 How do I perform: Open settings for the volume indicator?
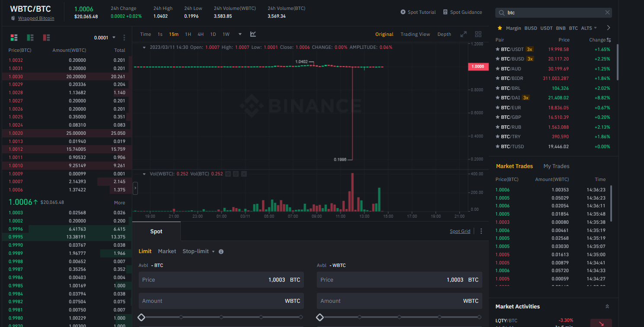236,174
